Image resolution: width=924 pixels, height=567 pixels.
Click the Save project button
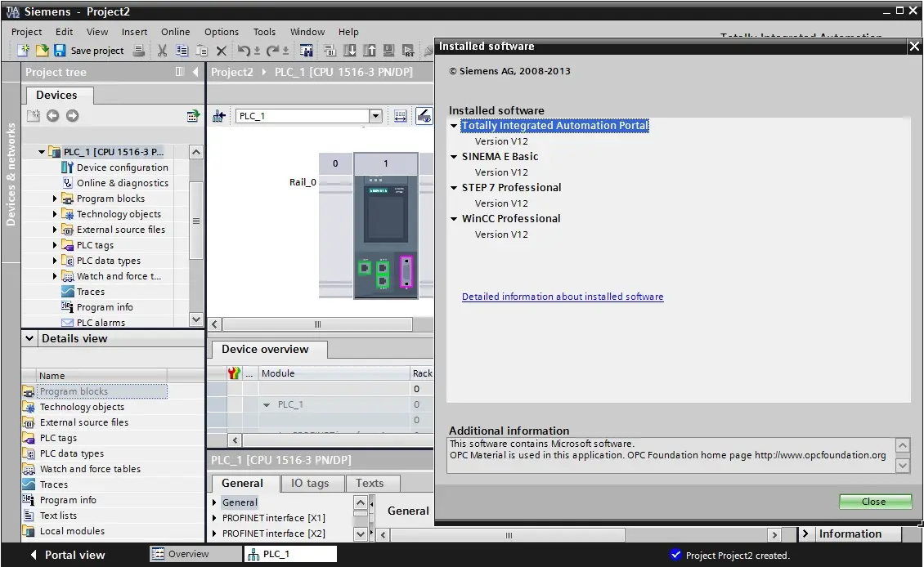[89, 51]
